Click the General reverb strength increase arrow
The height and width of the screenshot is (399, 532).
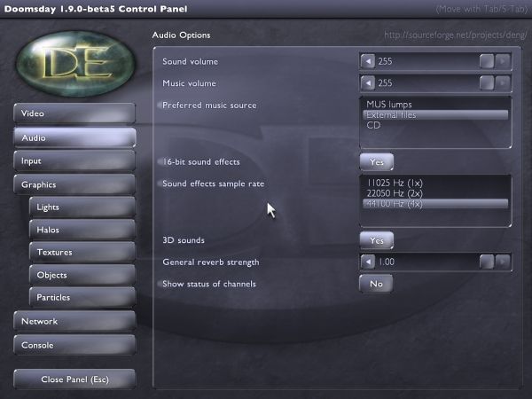tap(503, 262)
